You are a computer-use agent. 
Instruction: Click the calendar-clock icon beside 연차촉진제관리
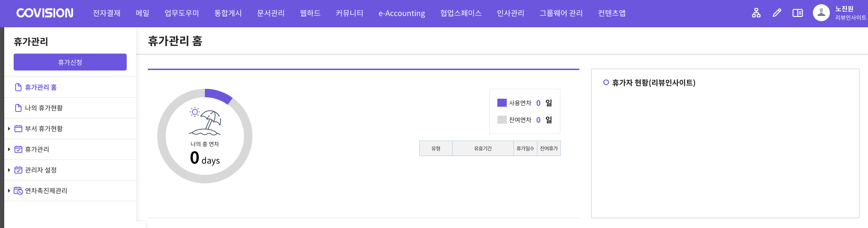[x=18, y=191]
